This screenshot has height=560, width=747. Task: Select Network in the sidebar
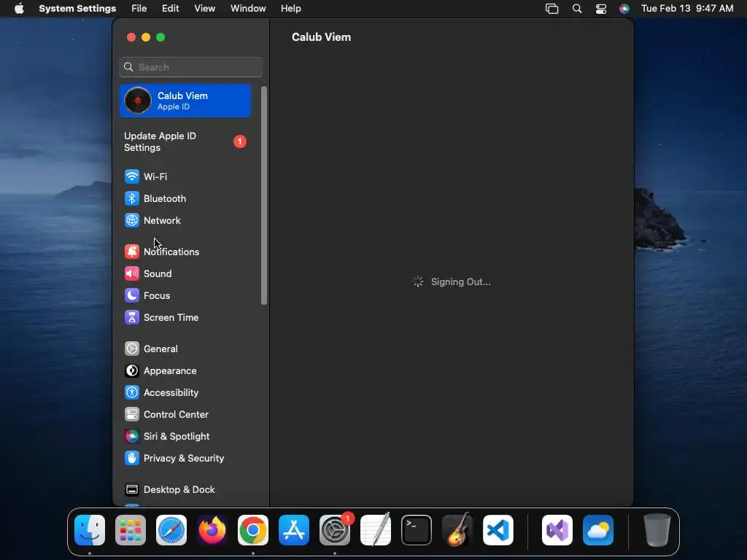[186, 220]
